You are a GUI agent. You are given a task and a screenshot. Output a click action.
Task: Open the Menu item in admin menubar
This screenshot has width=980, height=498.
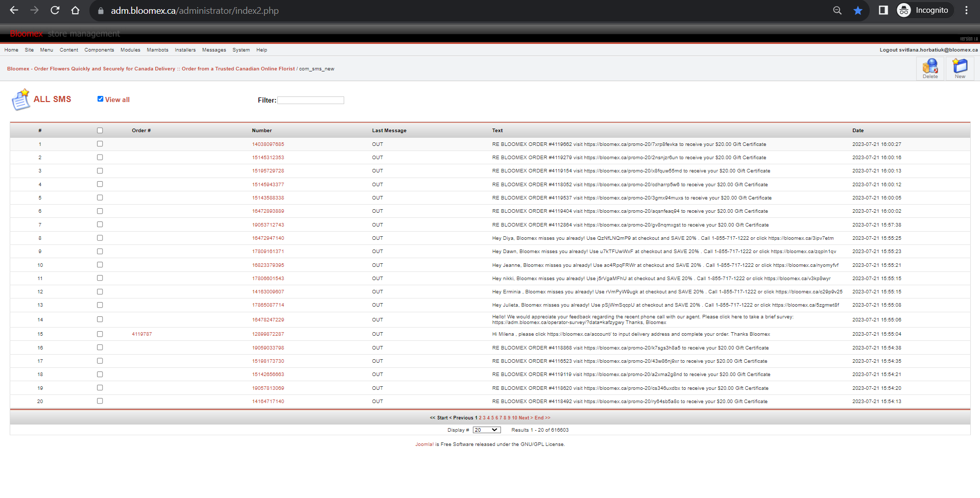tap(46, 50)
